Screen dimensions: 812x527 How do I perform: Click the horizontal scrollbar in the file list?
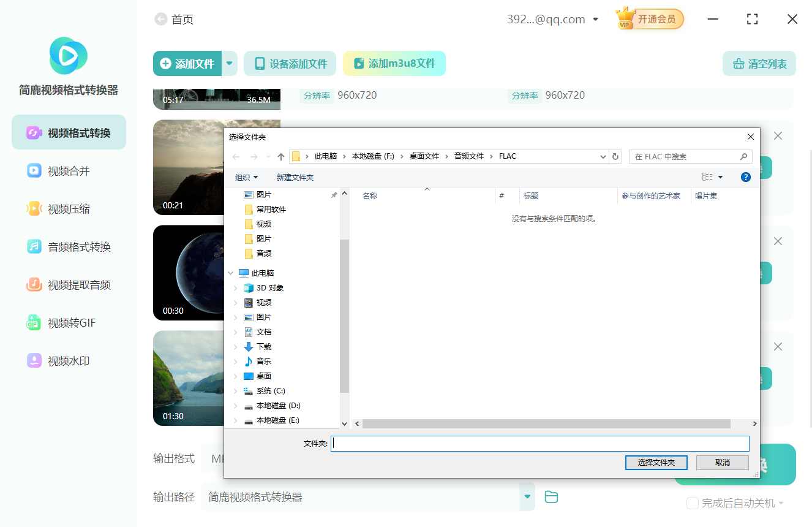[546, 423]
